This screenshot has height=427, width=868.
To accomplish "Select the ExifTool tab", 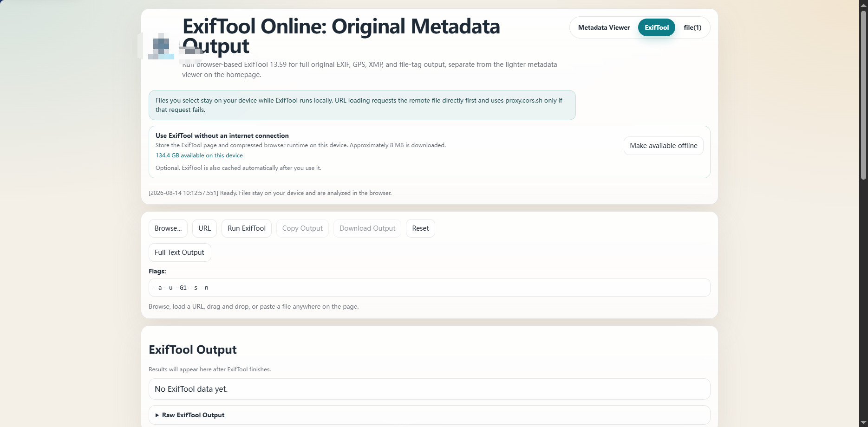I will pyautogui.click(x=657, y=27).
